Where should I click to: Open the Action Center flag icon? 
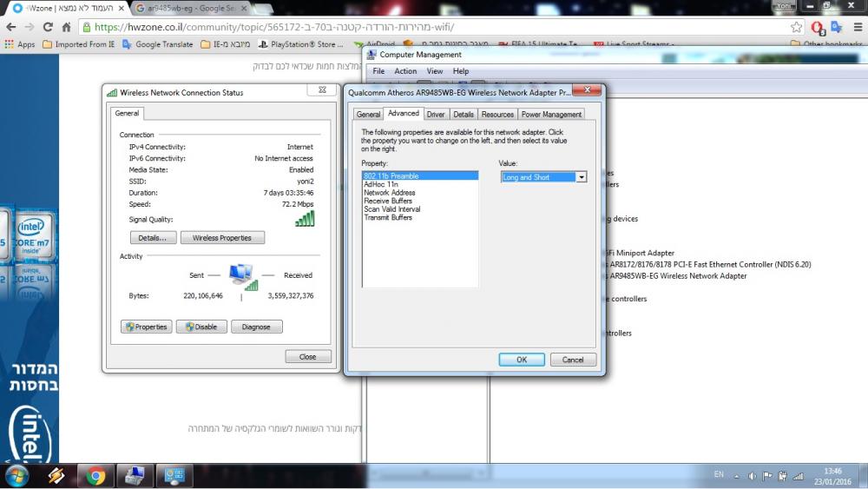(767, 476)
